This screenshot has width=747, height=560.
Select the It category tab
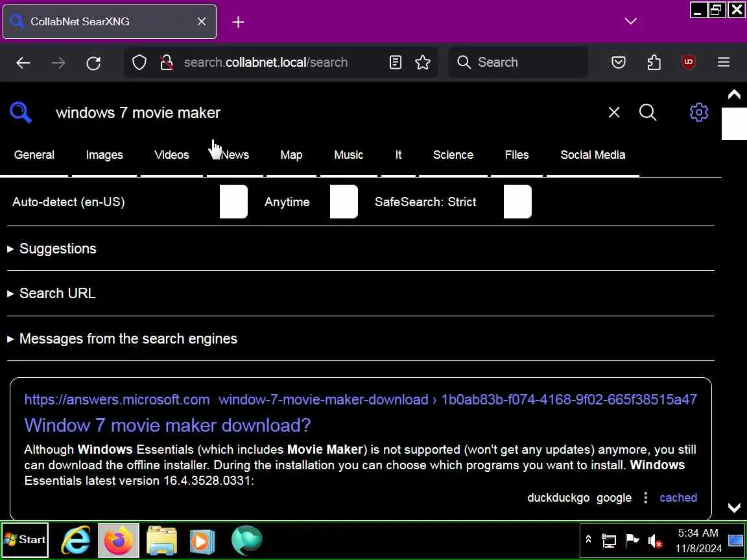pyautogui.click(x=398, y=155)
